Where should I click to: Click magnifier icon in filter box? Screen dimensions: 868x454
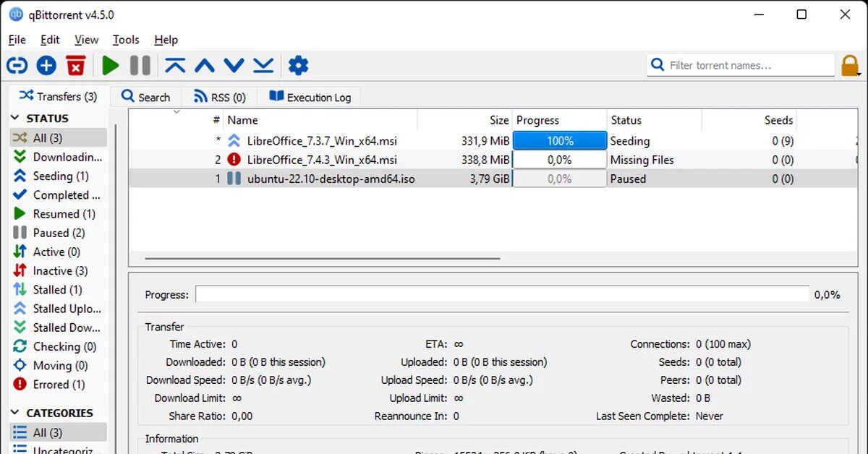click(658, 65)
